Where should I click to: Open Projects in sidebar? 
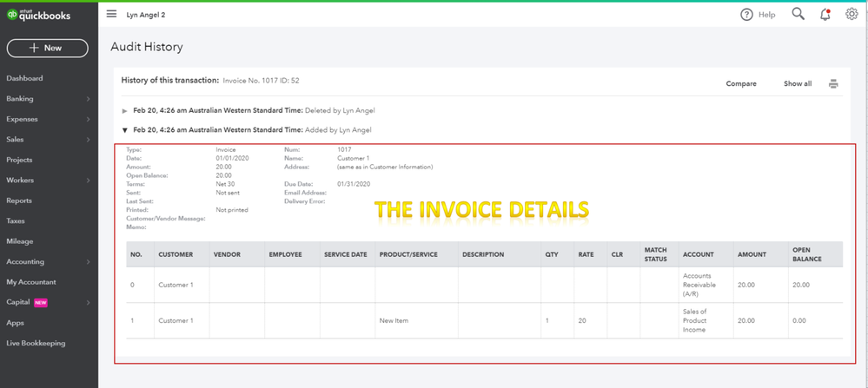click(19, 160)
